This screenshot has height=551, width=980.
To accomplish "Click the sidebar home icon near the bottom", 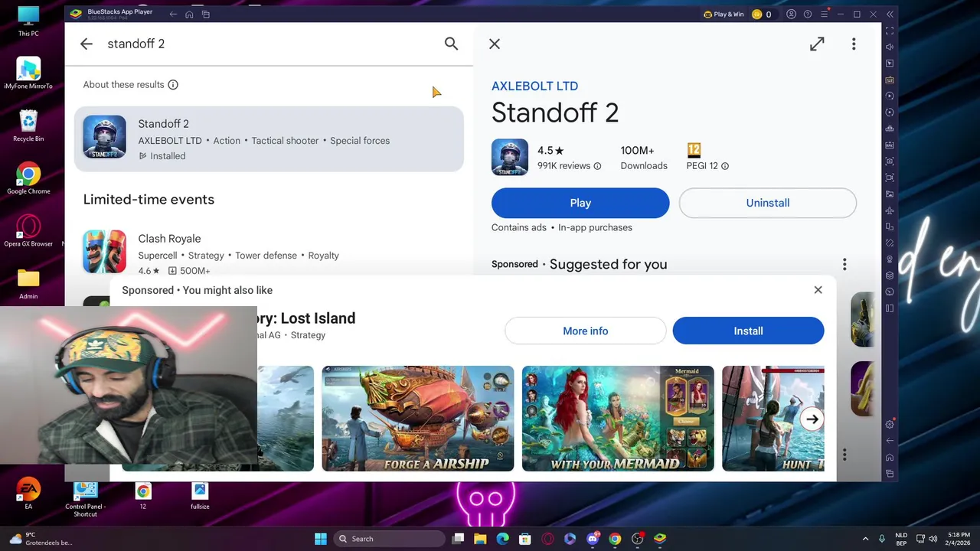I will [889, 457].
